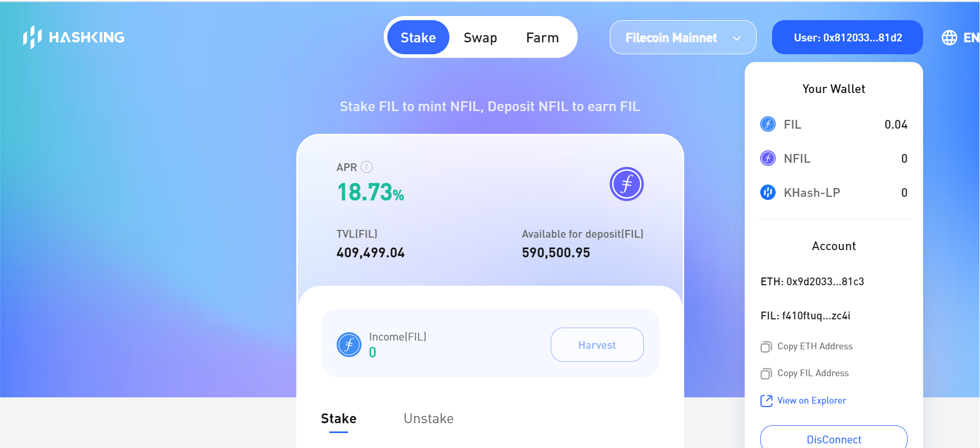Select the Unstake tab

[428, 419]
